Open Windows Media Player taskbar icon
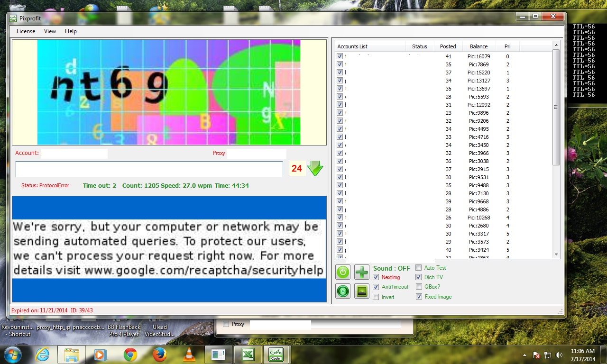Image resolution: width=607 pixels, height=364 pixels. [x=100, y=355]
